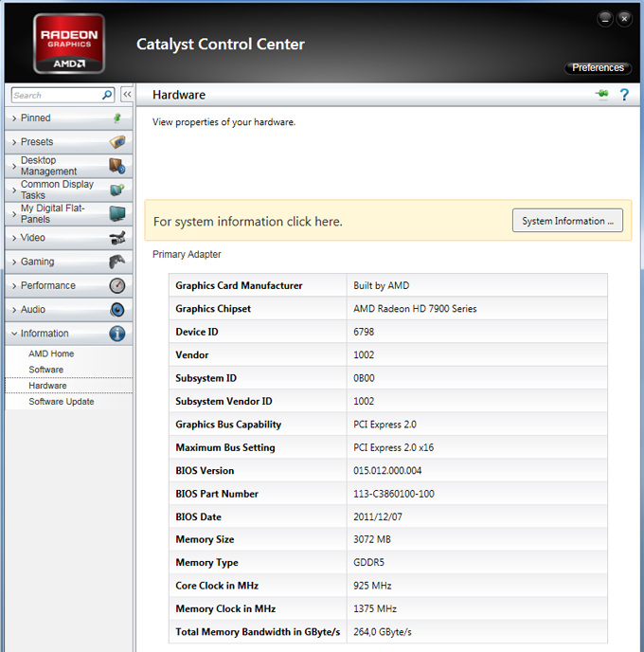644x652 pixels.
Task: Click the Presets icon
Action: 117,142
